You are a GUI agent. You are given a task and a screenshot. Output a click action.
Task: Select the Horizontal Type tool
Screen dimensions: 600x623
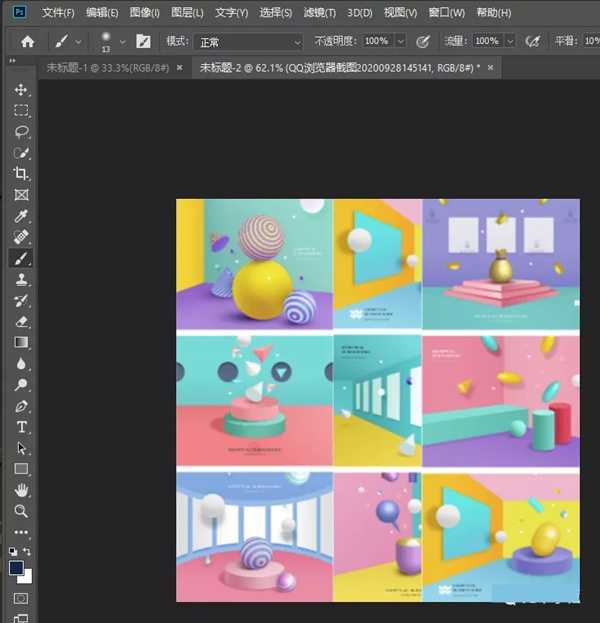point(21,427)
